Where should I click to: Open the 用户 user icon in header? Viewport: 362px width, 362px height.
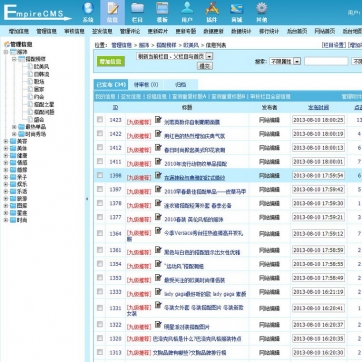click(187, 9)
